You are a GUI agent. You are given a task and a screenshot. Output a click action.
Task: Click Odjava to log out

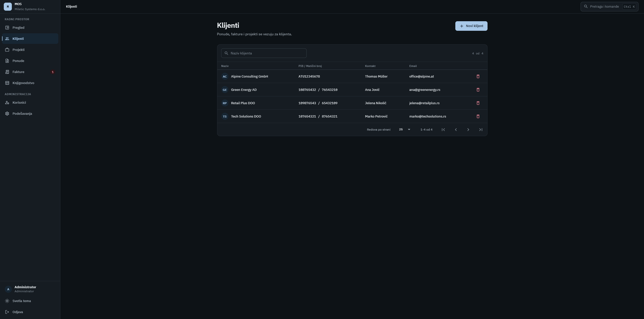[30, 312]
